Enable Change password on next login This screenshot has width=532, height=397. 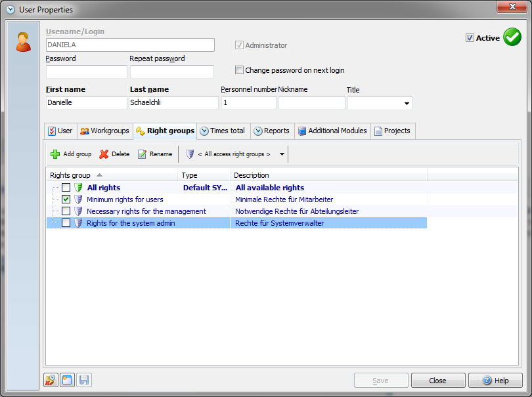click(x=240, y=70)
